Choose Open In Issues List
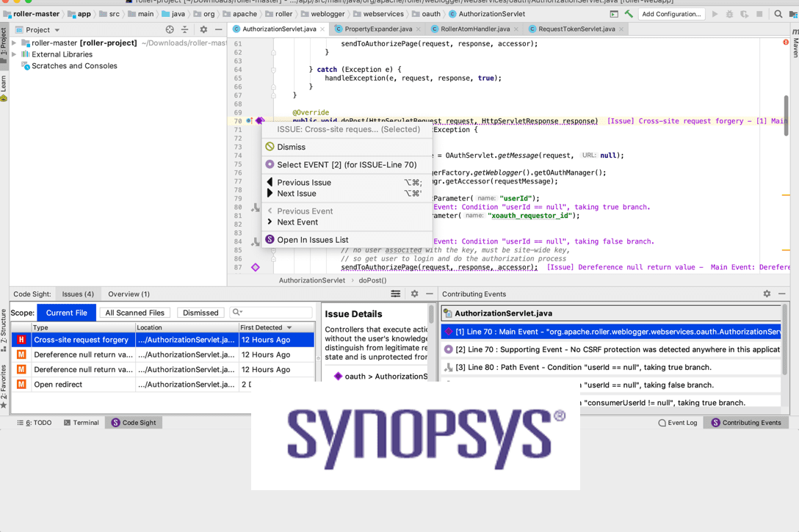 coord(347,240)
